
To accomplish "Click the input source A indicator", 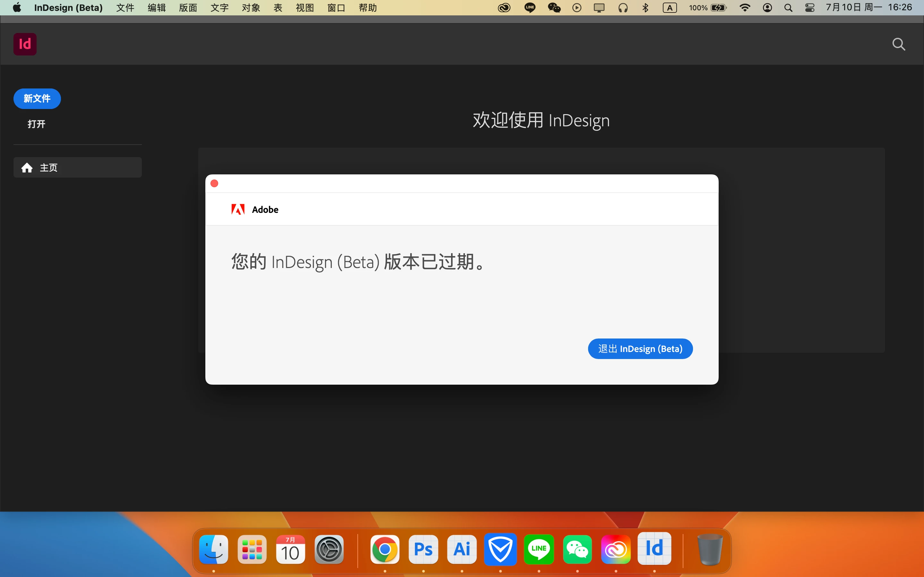I will point(670,8).
